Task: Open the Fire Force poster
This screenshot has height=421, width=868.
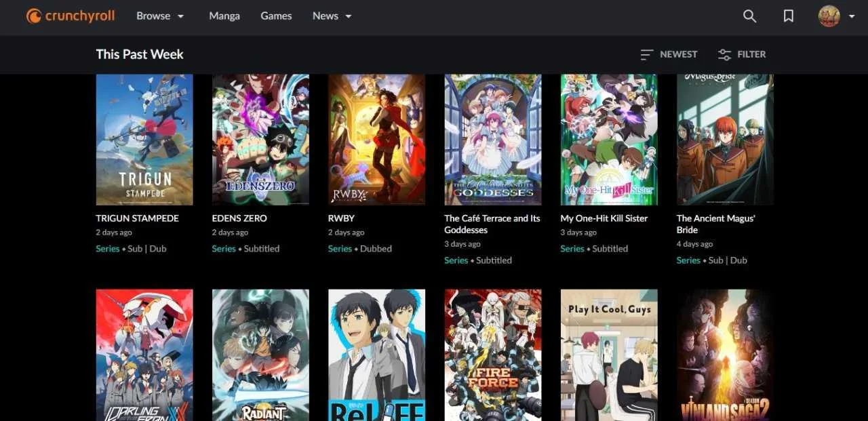Action: coord(493,355)
